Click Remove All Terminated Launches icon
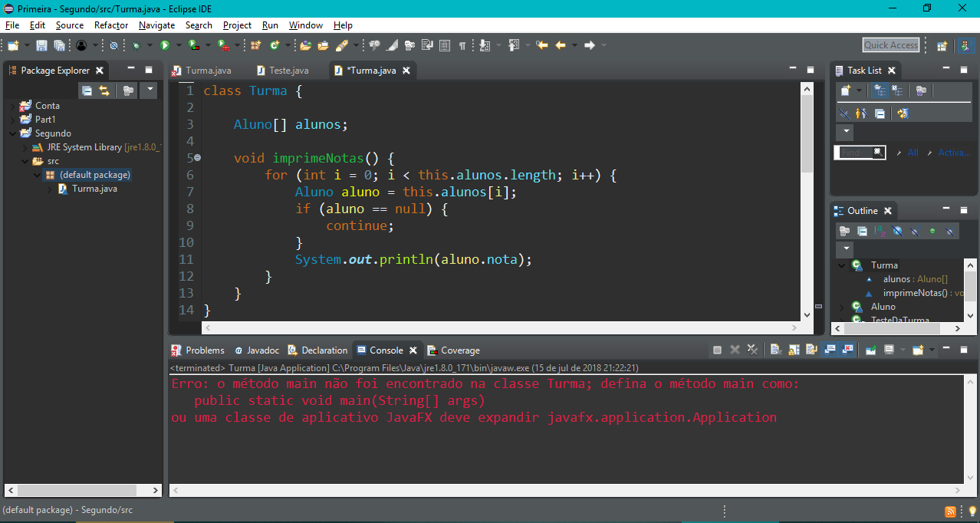 (752, 350)
